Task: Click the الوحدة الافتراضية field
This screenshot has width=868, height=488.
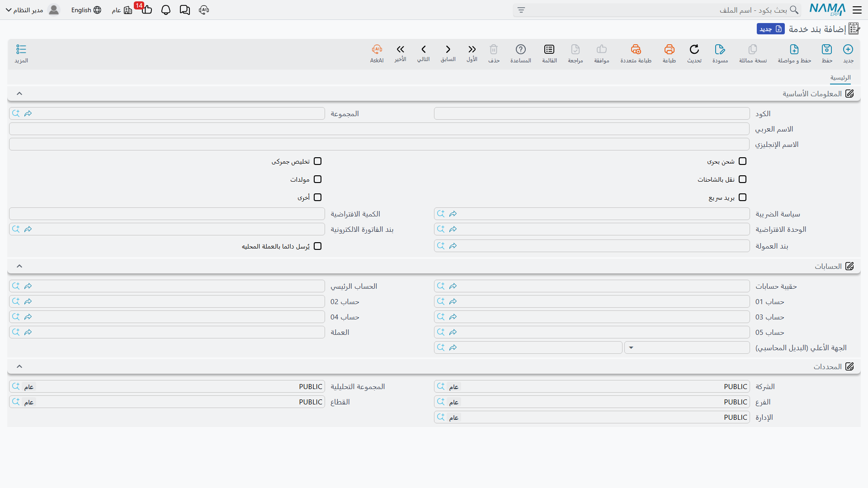Action: coord(592,229)
